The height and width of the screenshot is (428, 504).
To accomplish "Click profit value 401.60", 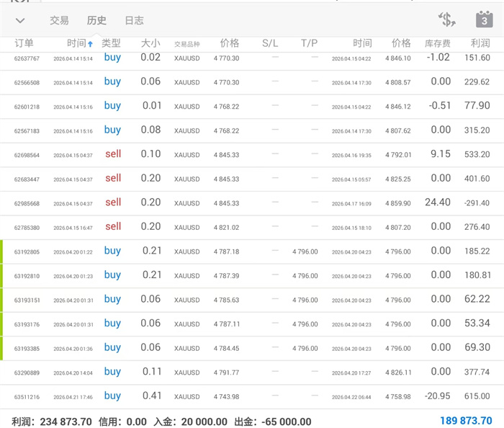I will [477, 179].
